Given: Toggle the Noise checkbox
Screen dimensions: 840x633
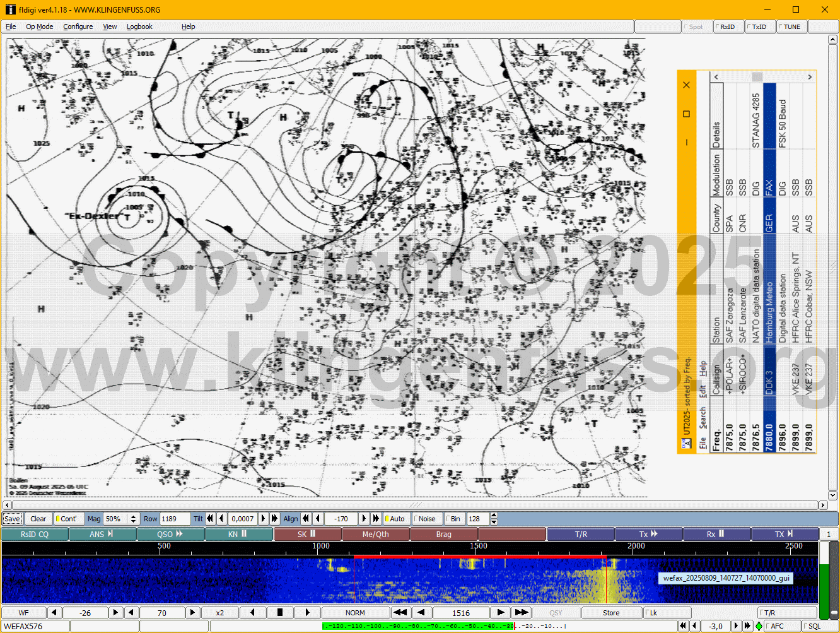Looking at the screenshot, I should 426,519.
